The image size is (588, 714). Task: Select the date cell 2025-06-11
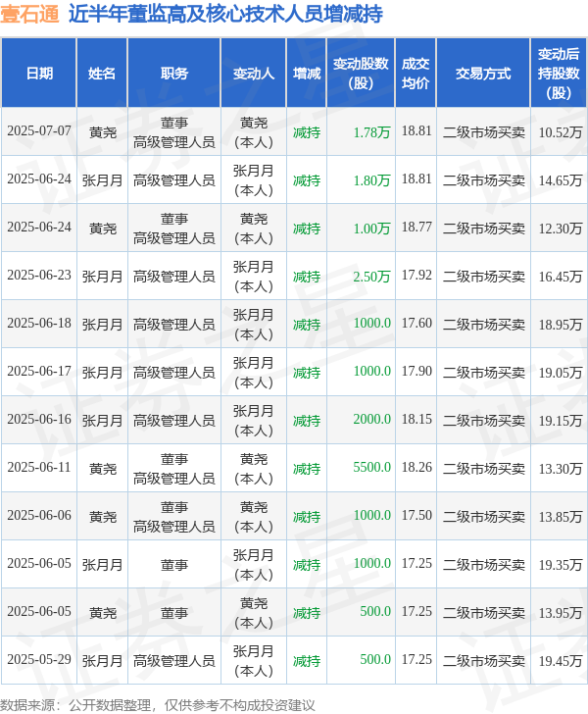coord(39,468)
